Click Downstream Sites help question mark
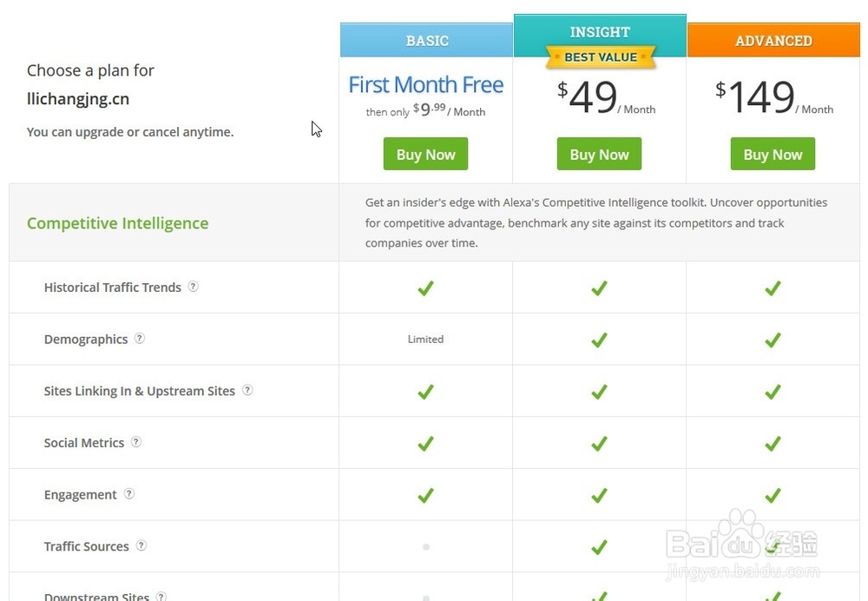Screen dimensions: 868x601 pos(161,597)
